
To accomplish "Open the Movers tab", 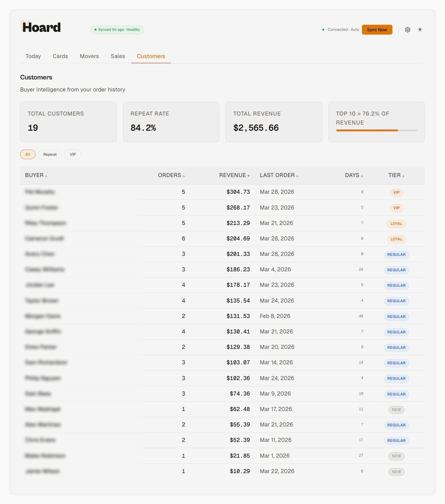I will [89, 56].
